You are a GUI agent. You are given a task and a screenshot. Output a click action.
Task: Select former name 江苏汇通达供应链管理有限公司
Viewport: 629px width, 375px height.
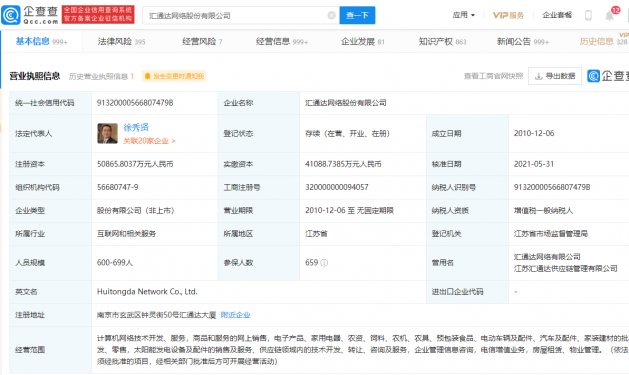coord(566,269)
